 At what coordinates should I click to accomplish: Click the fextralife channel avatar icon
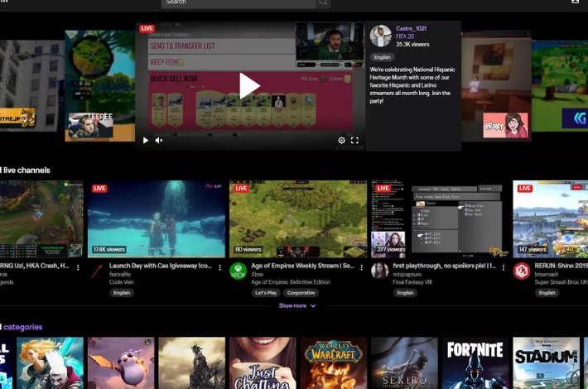click(x=97, y=271)
